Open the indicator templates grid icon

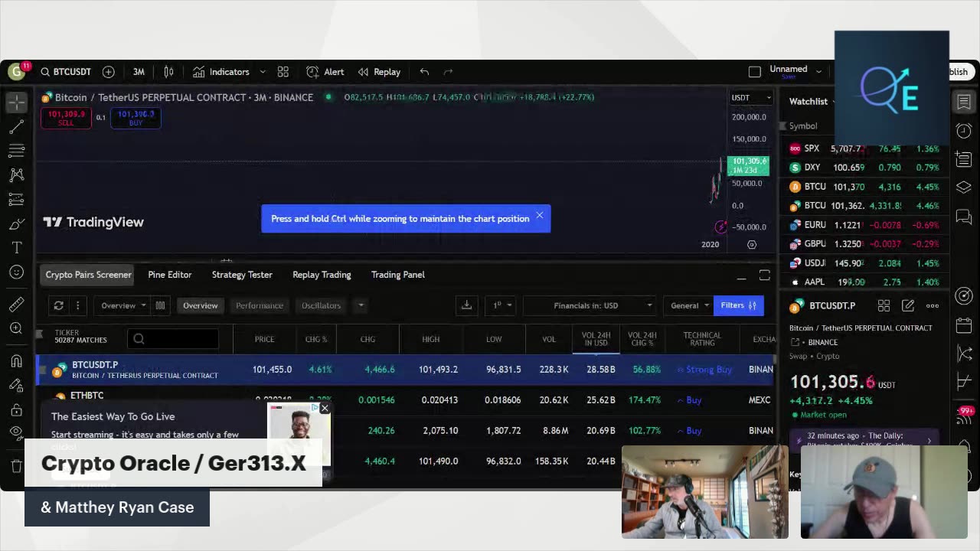click(283, 72)
